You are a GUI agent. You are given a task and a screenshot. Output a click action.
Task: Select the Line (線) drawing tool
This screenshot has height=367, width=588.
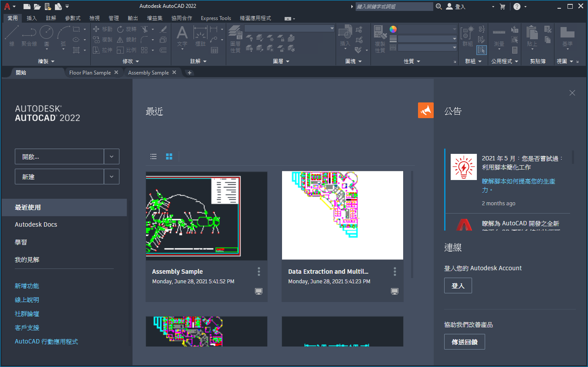(12, 35)
